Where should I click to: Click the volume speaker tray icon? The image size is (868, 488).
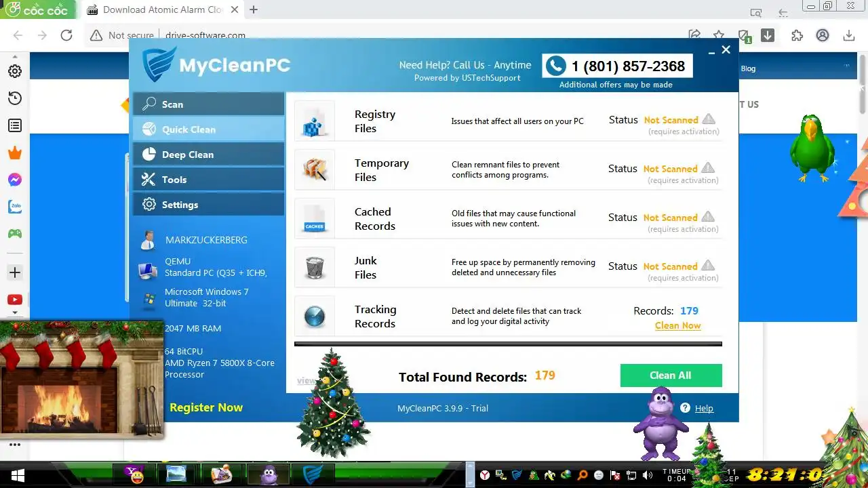(x=648, y=475)
